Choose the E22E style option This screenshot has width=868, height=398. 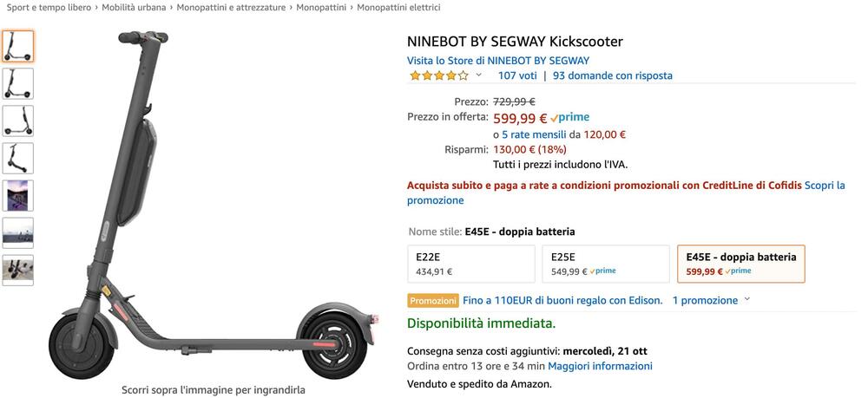click(x=470, y=264)
